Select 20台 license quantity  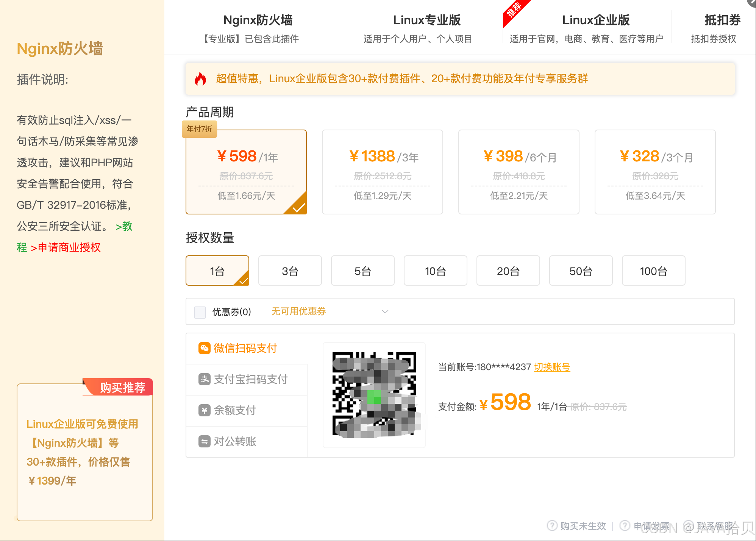pos(508,270)
